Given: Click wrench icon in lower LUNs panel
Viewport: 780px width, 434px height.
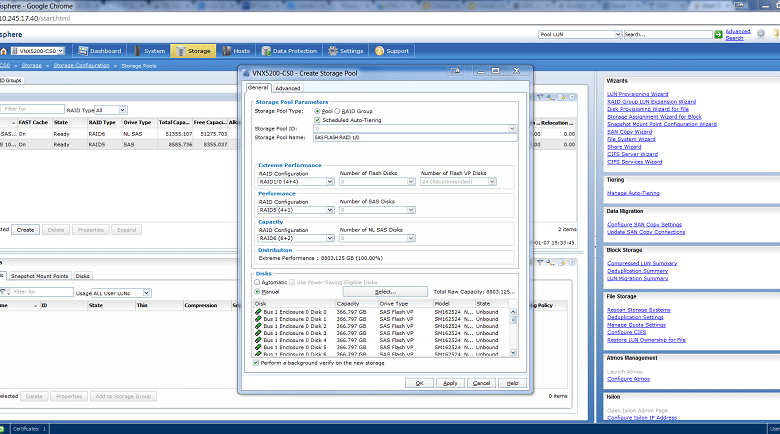Looking at the screenshot, I should tap(550, 262).
